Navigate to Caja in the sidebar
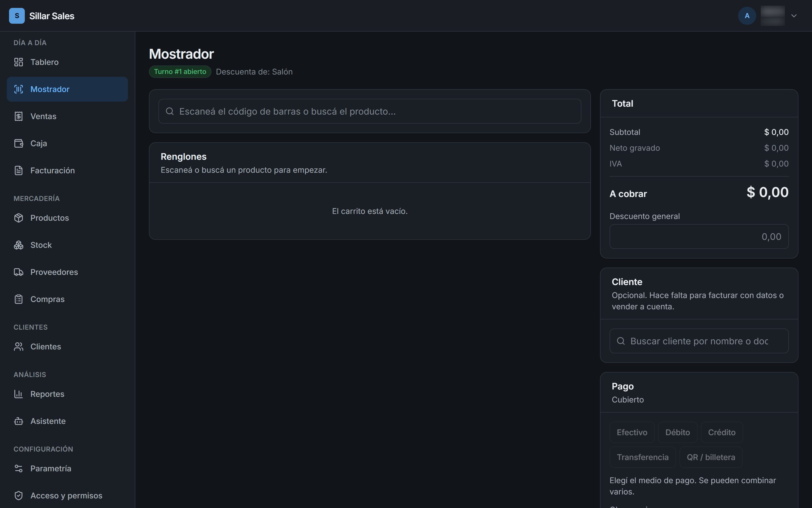812x508 pixels. (x=67, y=143)
